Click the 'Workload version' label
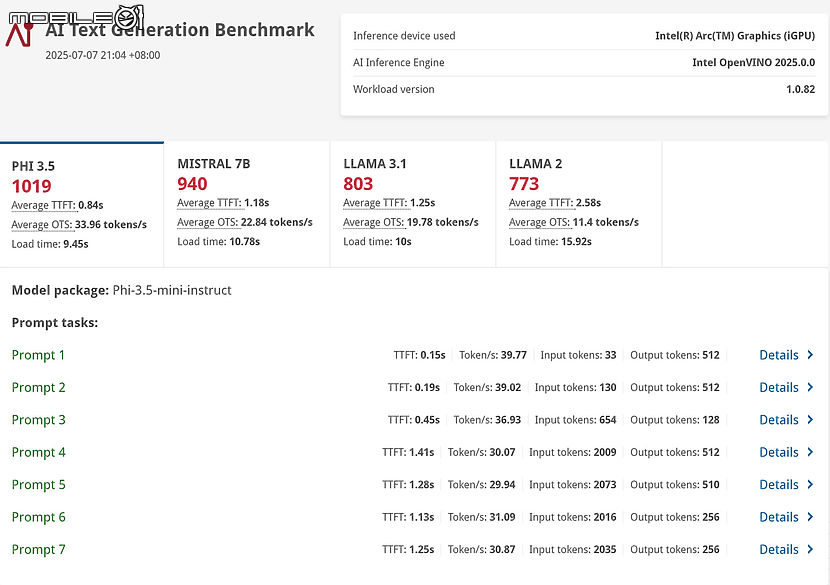 [394, 89]
